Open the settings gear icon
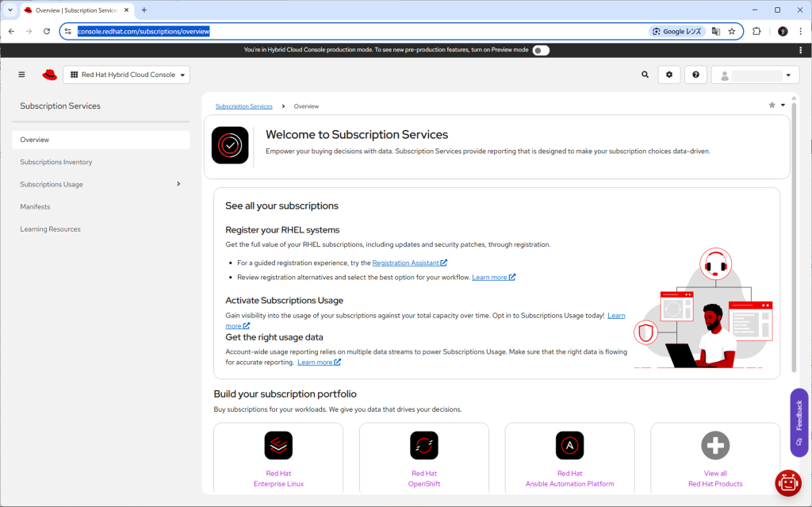Screen dimensions: 812x507 [x=669, y=75]
